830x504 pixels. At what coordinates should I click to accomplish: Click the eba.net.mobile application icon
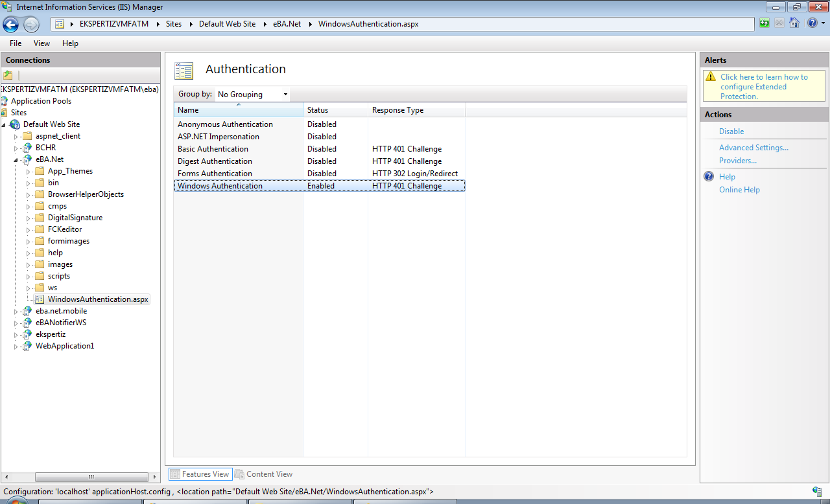point(27,311)
